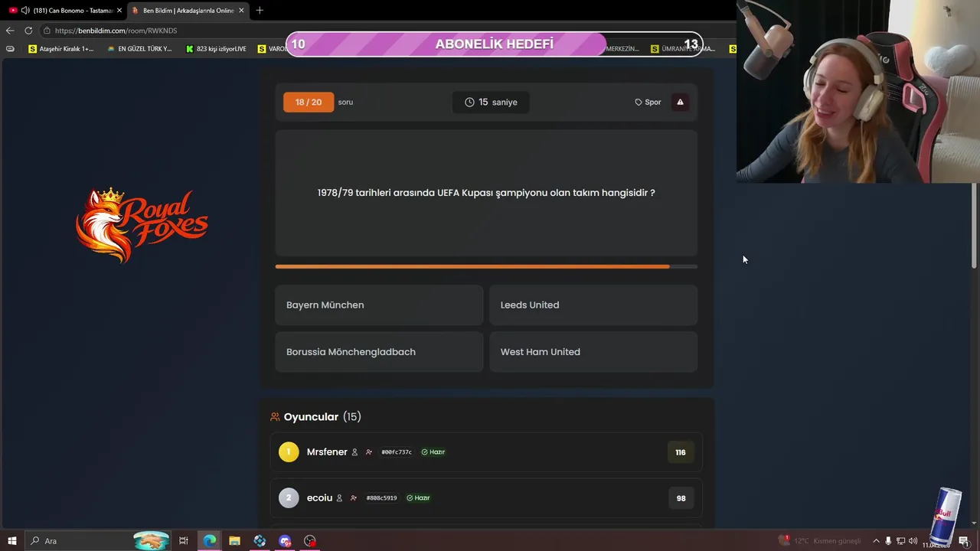Viewport: 980px width, 551px height.
Task: Open the ÜMRANİYE bookmark
Action: [x=683, y=49]
